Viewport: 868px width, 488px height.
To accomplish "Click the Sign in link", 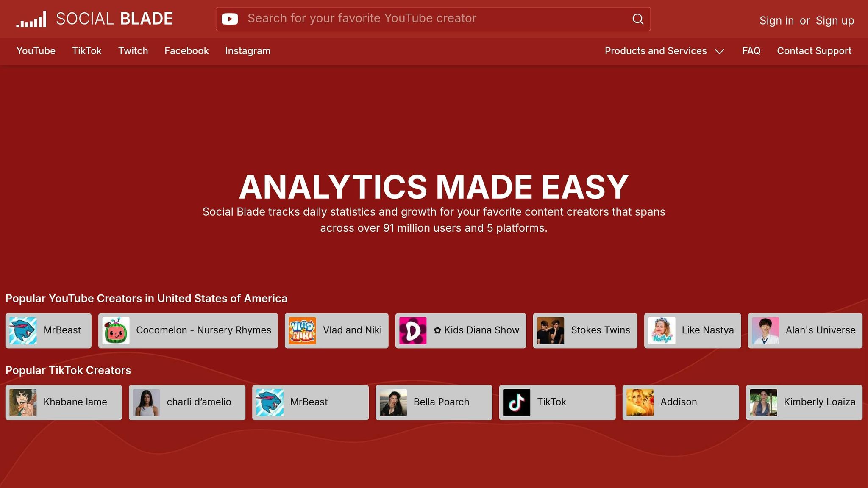I will 776,20.
